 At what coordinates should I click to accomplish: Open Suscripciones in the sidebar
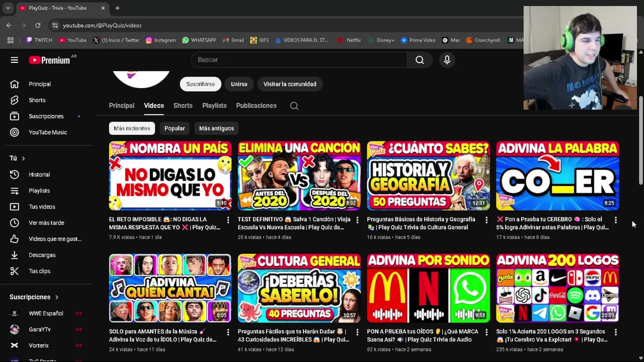[46, 116]
